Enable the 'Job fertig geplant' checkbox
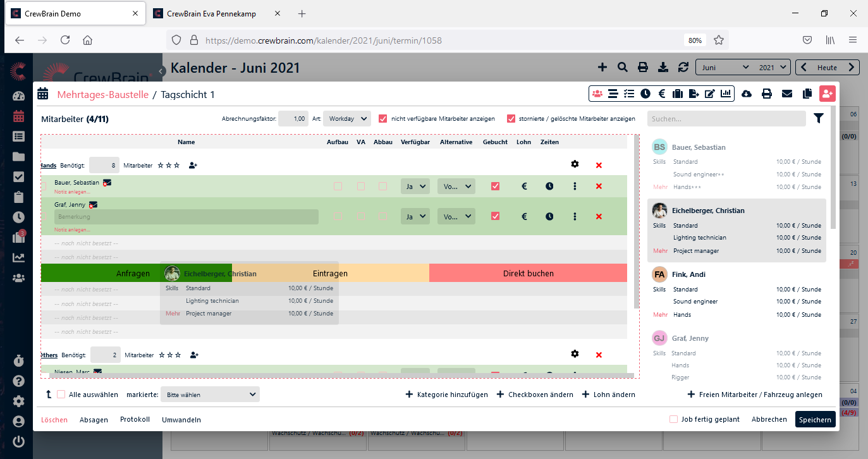 tap(674, 419)
